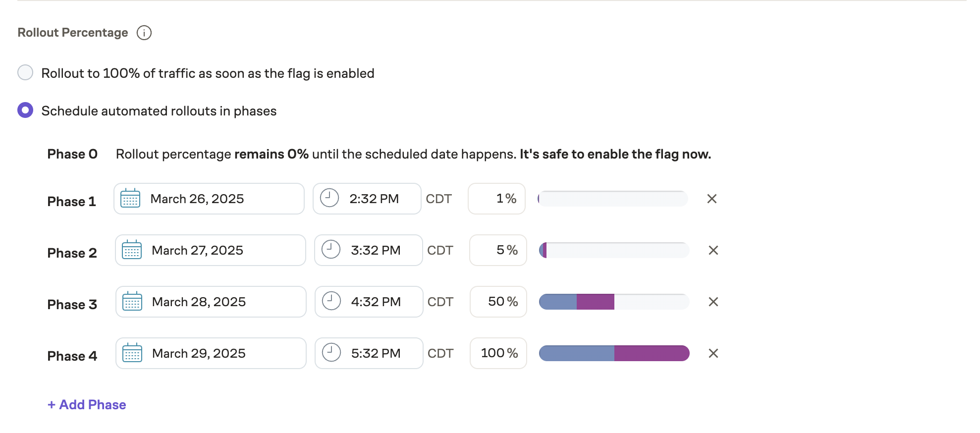Image resolution: width=980 pixels, height=433 pixels.
Task: Delete Phase 4 using the X icon
Action: [x=713, y=353]
